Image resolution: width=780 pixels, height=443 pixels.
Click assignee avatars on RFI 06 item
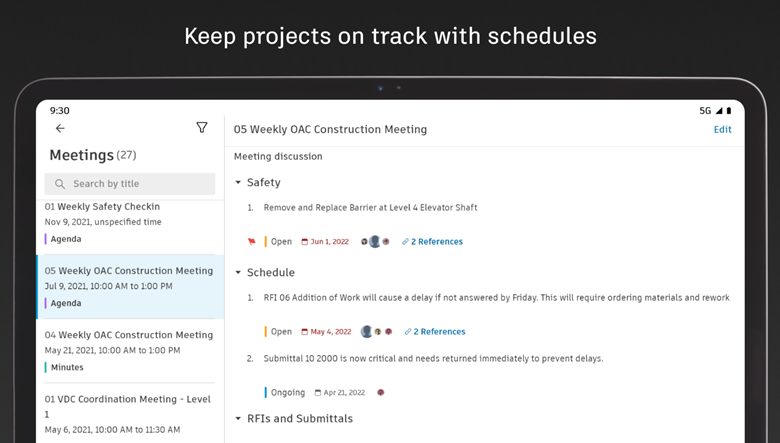[x=377, y=332]
